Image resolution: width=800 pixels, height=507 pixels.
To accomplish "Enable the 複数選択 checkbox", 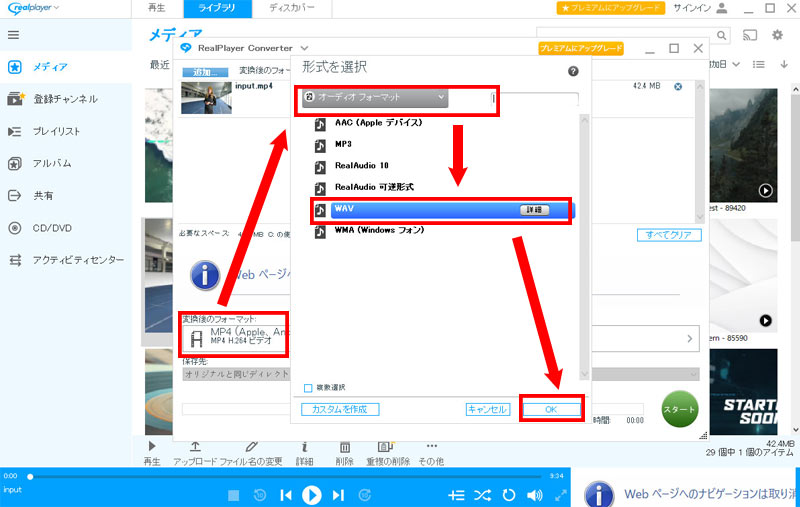I will [308, 387].
